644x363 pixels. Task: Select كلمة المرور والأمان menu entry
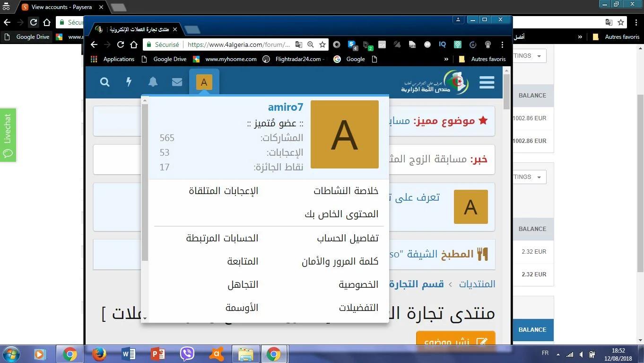(340, 261)
